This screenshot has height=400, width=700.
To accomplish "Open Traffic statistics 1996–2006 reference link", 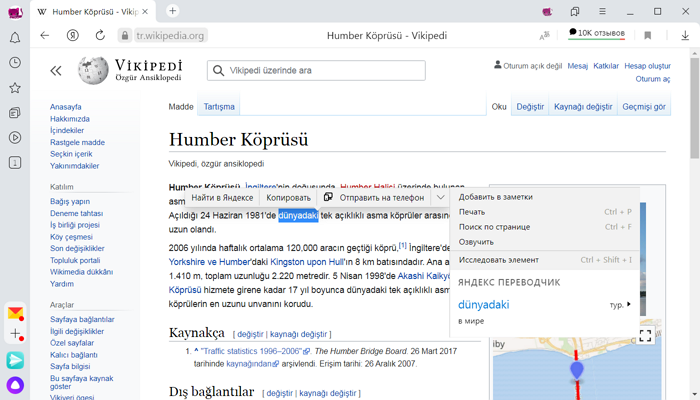I will coord(255,351).
